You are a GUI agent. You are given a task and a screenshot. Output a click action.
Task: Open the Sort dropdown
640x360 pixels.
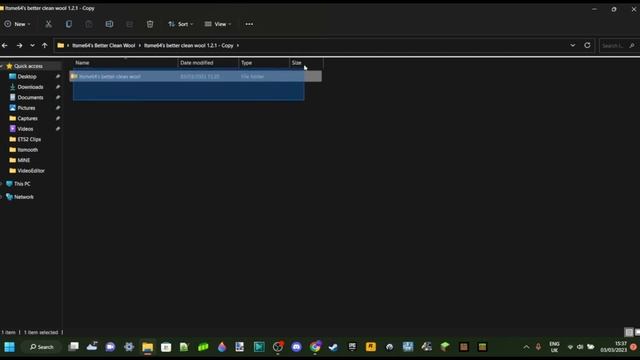pyautogui.click(x=180, y=24)
